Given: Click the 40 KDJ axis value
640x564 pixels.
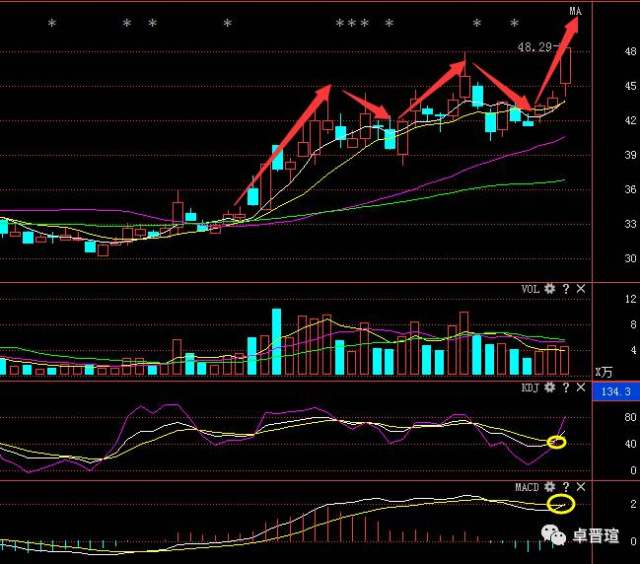Looking at the screenshot, I should click(630, 444).
